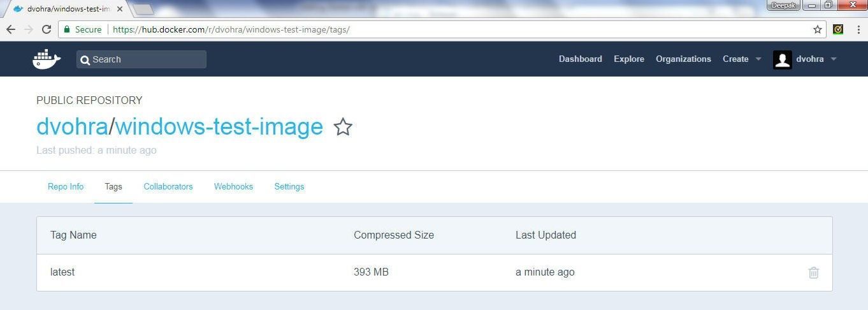Image resolution: width=868 pixels, height=310 pixels.
Task: Open the Explore page
Action: (629, 59)
